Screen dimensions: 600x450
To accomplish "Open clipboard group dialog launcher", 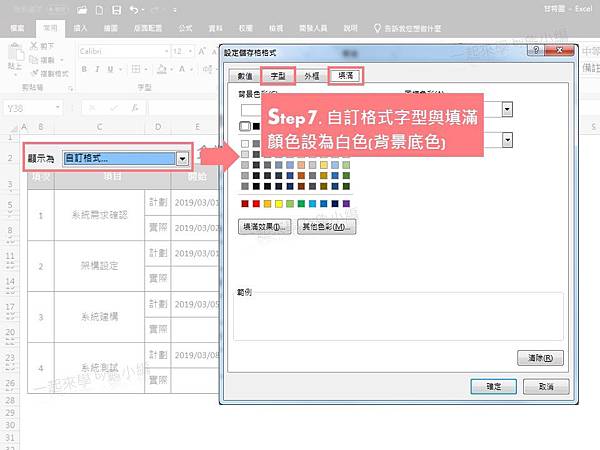I will tap(70, 88).
